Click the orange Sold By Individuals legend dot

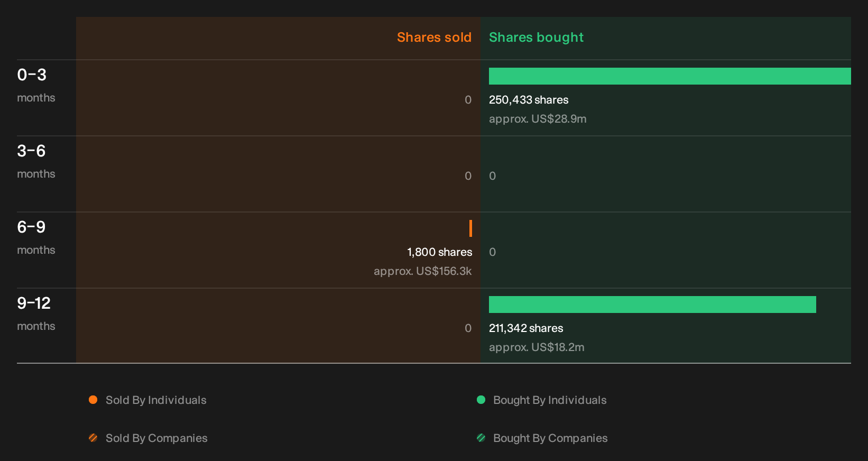click(x=93, y=400)
